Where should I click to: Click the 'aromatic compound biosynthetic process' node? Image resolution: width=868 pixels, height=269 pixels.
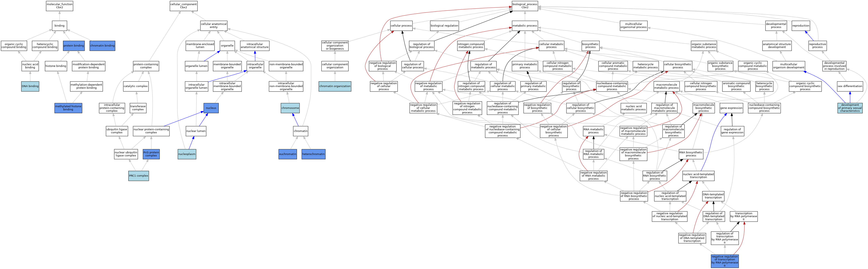pos(736,86)
